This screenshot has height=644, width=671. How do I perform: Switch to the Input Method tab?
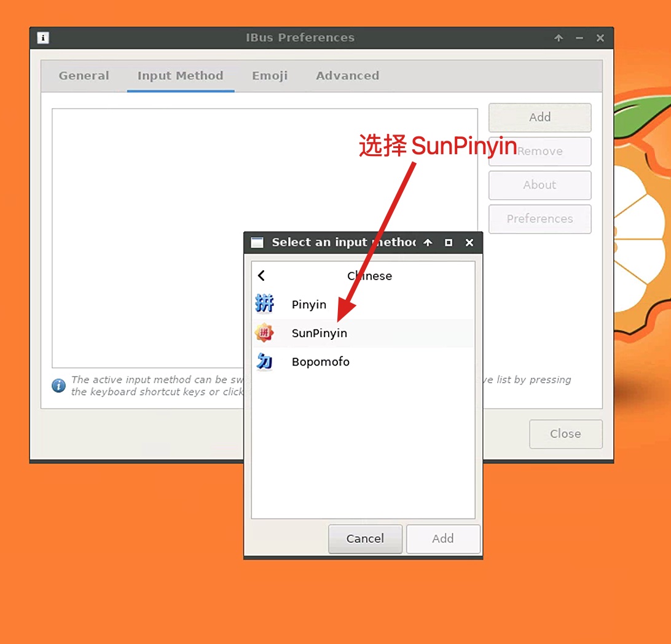tap(180, 76)
